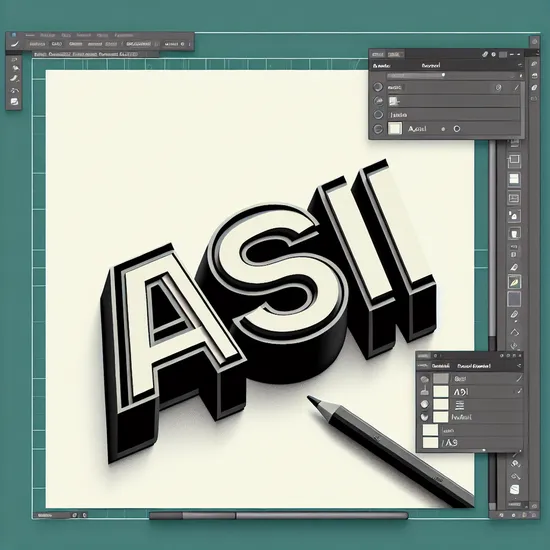
Task: Click the link icon in top panel header
Action: click(485, 54)
